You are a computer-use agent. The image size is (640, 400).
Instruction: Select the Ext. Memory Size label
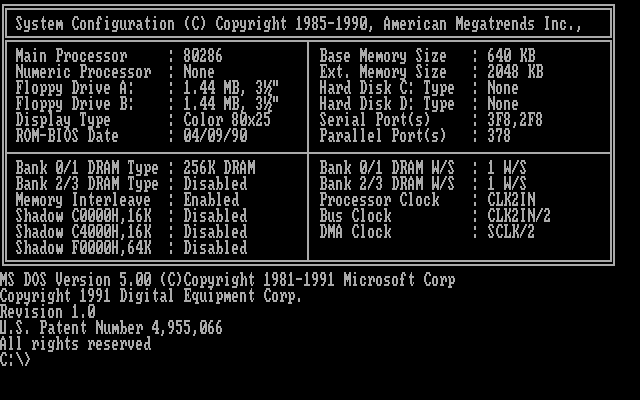click(383, 72)
